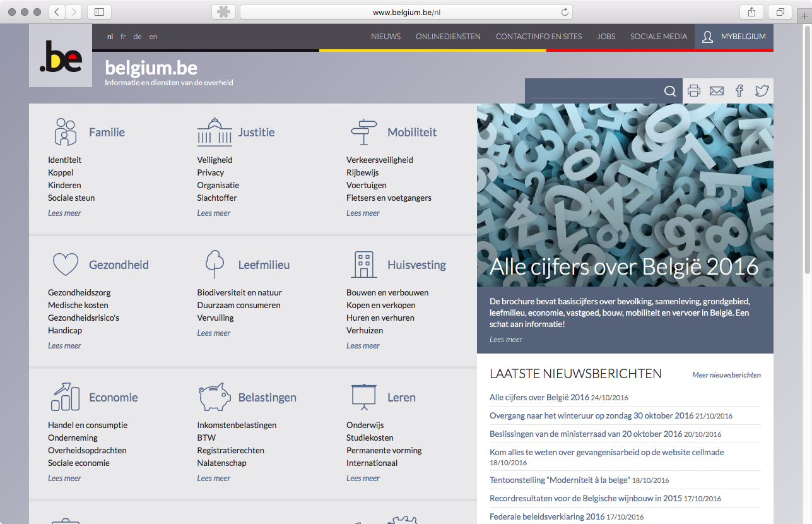This screenshot has width=812, height=524.
Task: Click the site search input field
Action: pyautogui.click(x=593, y=92)
